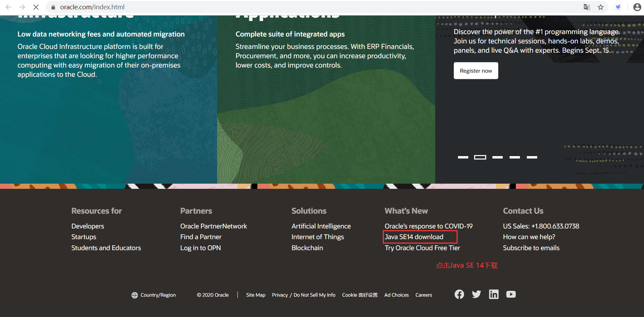This screenshot has width=644, height=317.
Task: Open How can we help? link
Action: tap(529, 237)
